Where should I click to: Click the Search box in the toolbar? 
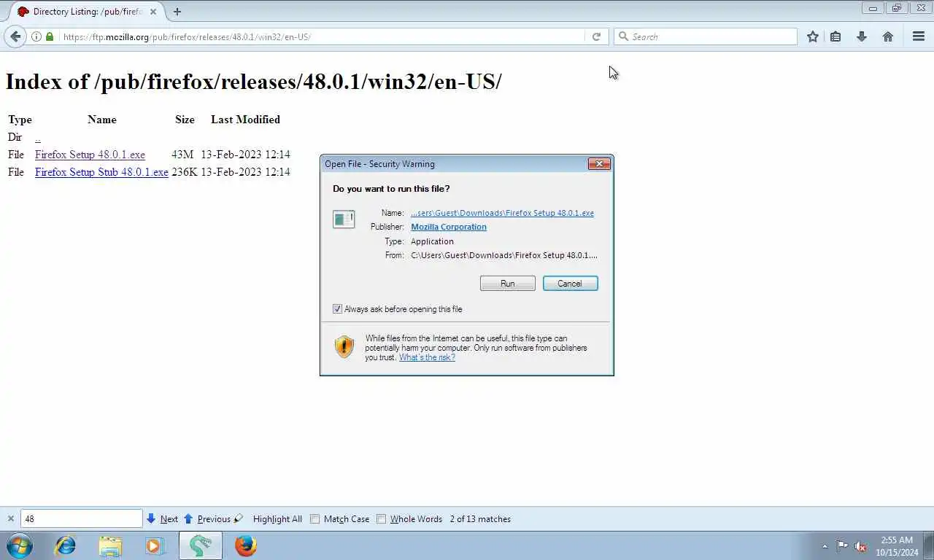click(705, 36)
